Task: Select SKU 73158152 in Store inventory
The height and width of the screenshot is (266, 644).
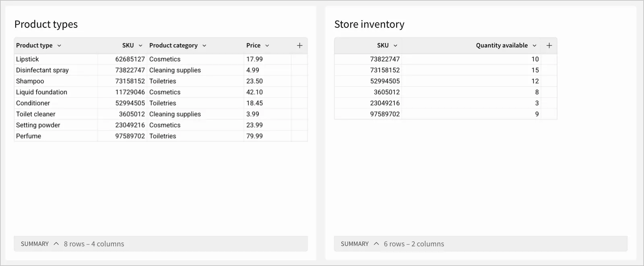Action: point(368,70)
